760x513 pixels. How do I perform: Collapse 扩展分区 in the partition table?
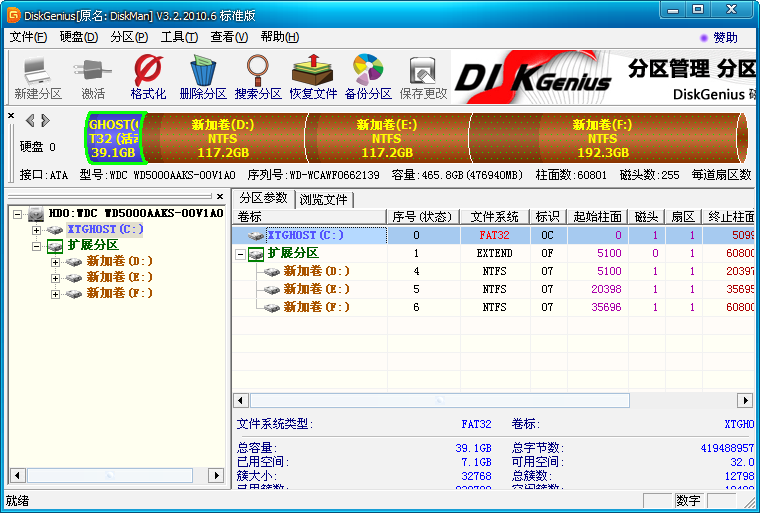pyautogui.click(x=241, y=254)
